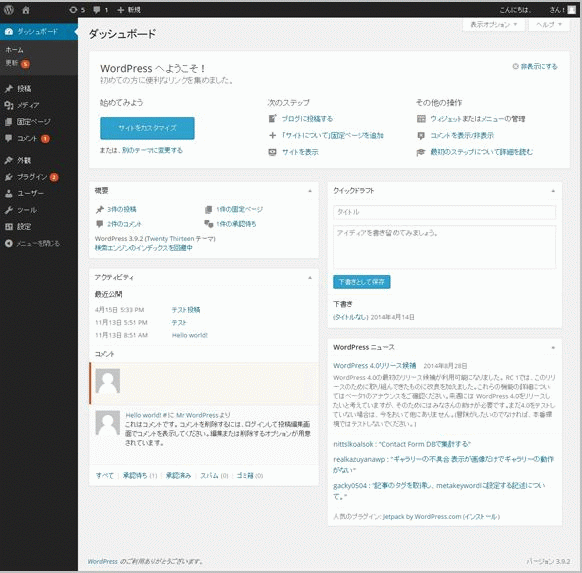Filter comments by 承認待ち
Screen dimensions: 582x573
[135, 476]
